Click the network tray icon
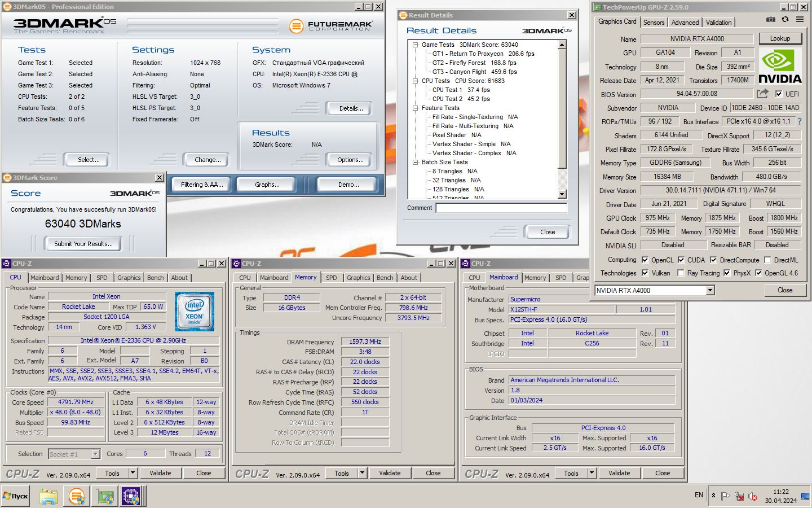Image resolution: width=812 pixels, height=508 pixels. click(x=739, y=496)
